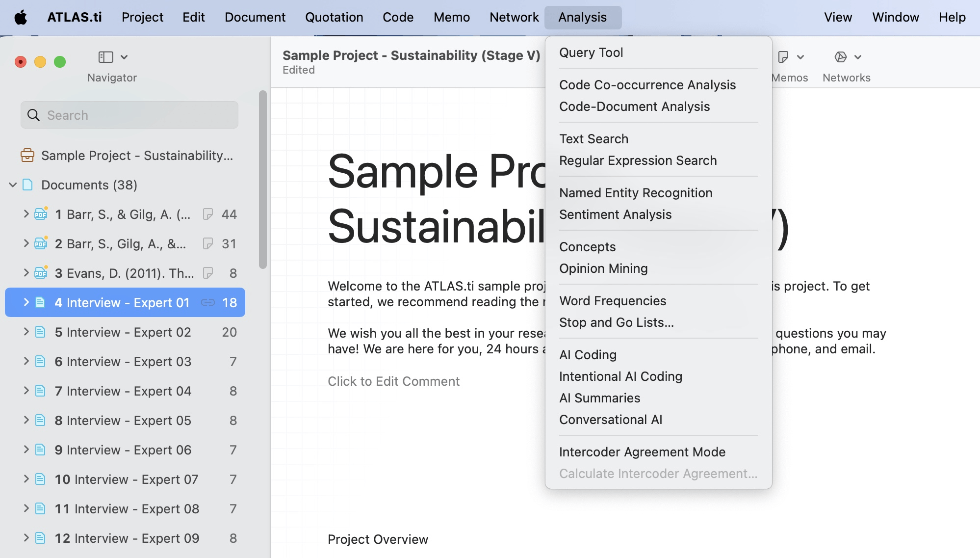Click link icon on Interview Expert 01

[x=208, y=302]
